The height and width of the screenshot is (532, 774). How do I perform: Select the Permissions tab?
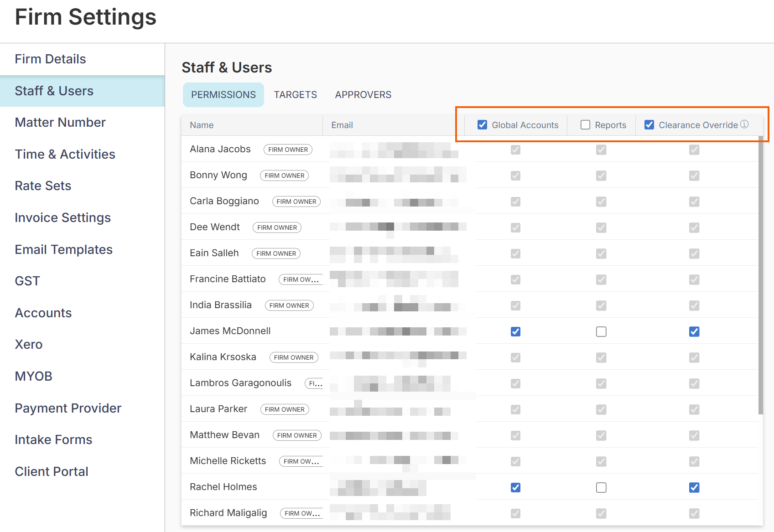point(223,95)
